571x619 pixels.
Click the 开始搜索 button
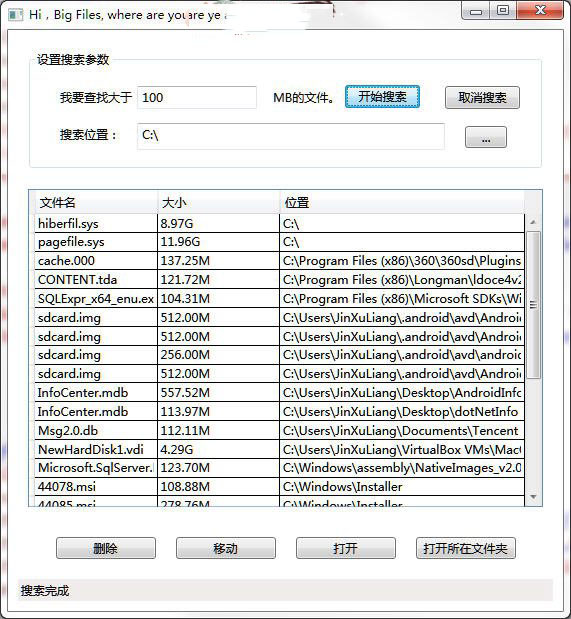pyautogui.click(x=382, y=97)
